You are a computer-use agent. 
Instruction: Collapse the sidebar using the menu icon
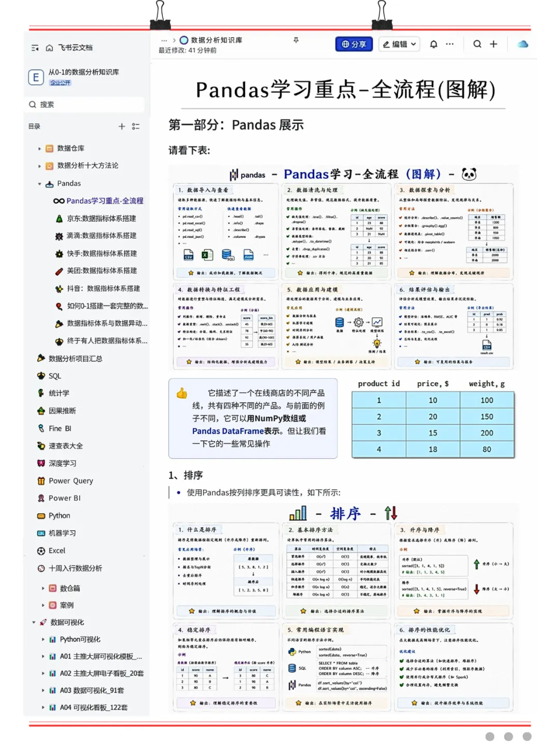click(x=35, y=48)
